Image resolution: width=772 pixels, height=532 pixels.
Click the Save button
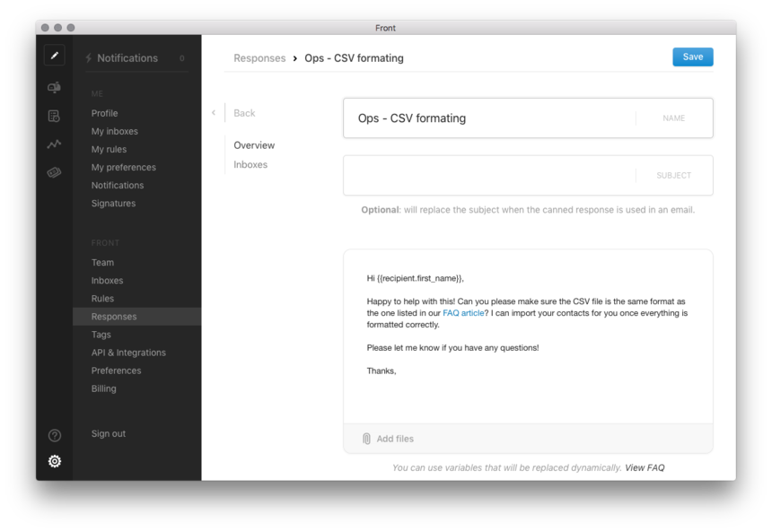[693, 57]
